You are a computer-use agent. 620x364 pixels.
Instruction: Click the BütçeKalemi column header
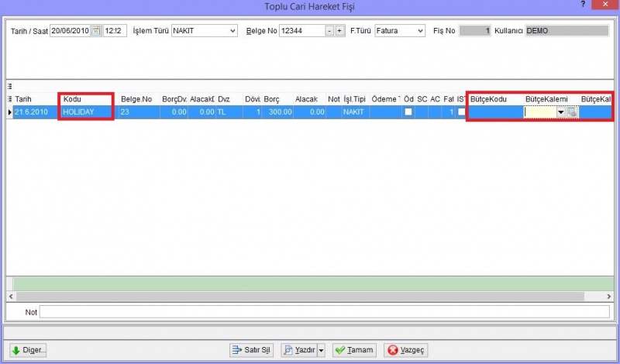(x=551, y=99)
